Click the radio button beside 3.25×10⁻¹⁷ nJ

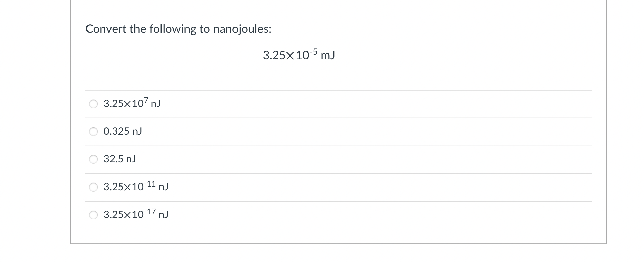tap(94, 214)
